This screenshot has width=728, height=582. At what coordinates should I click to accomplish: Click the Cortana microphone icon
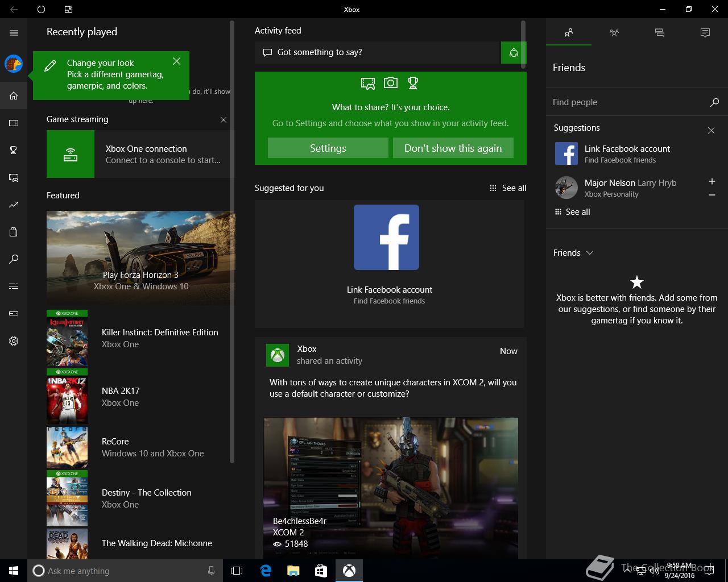point(212,571)
